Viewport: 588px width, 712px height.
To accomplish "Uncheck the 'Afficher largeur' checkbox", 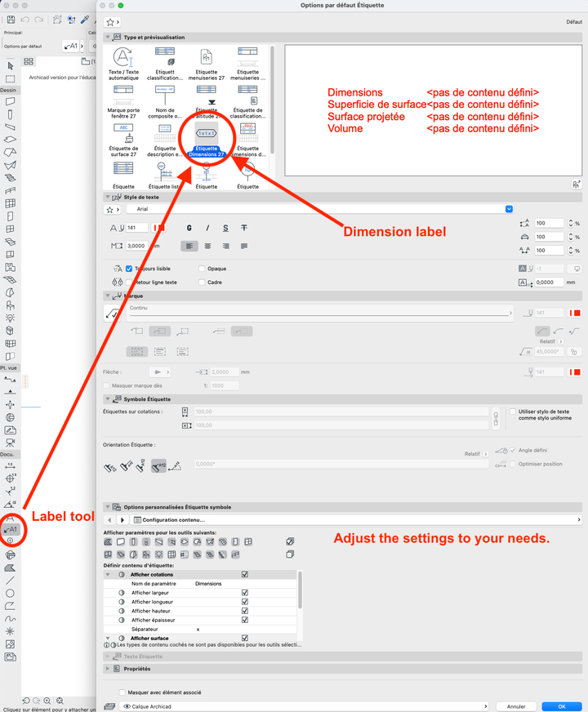I will tap(245, 593).
